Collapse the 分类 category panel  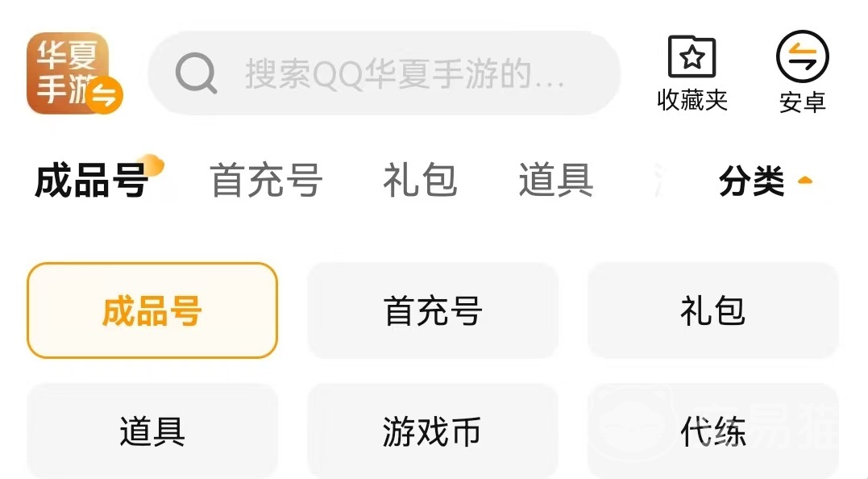pos(766,181)
